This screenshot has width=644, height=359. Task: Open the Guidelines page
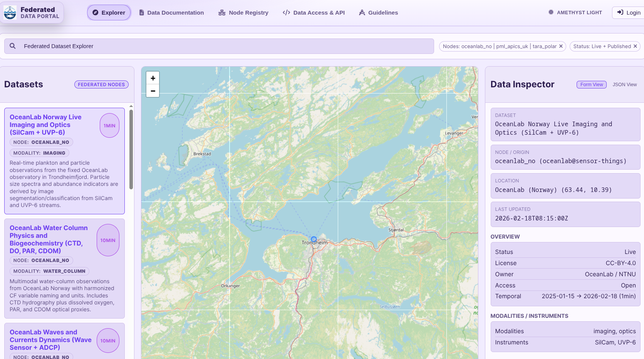point(378,13)
